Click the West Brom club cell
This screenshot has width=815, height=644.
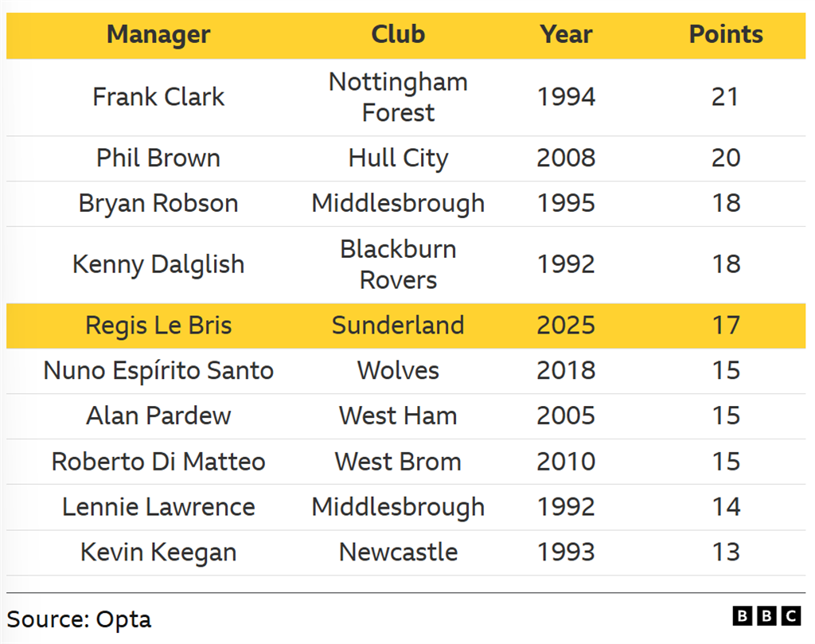(x=398, y=462)
